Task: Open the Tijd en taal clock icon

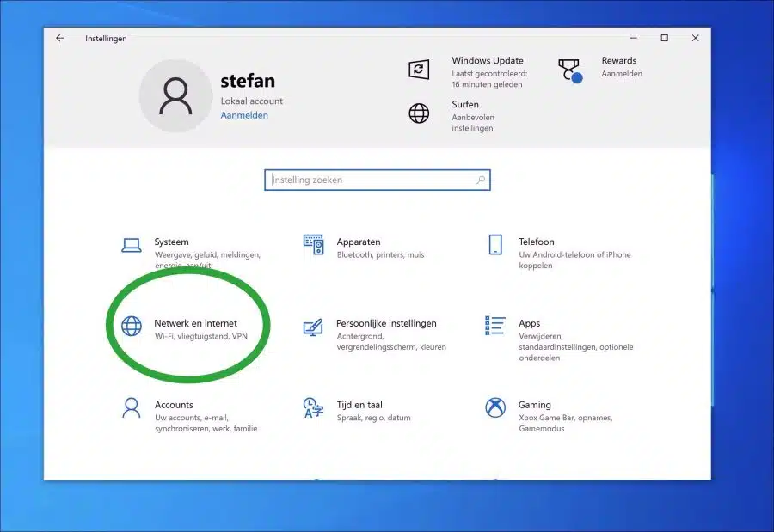Action: click(313, 408)
